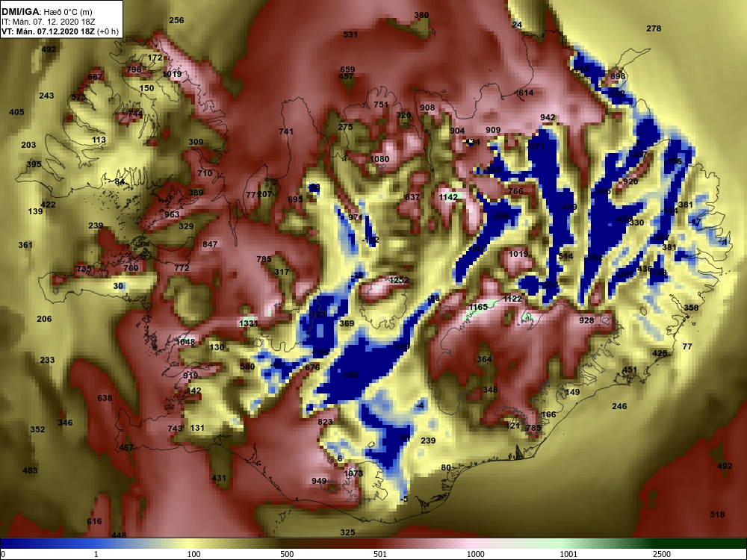This screenshot has height=560, width=747.
Task: Click the map value '823'
Action: [x=325, y=422]
